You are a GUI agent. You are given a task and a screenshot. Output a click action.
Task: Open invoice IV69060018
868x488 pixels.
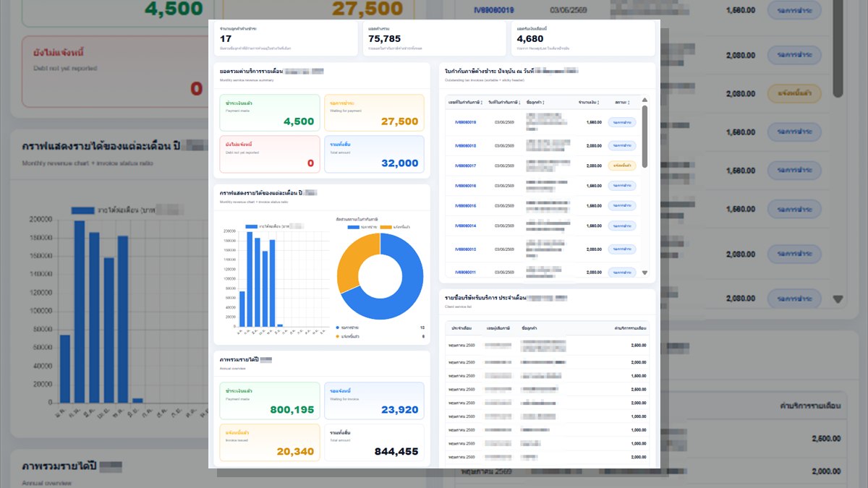[465, 146]
